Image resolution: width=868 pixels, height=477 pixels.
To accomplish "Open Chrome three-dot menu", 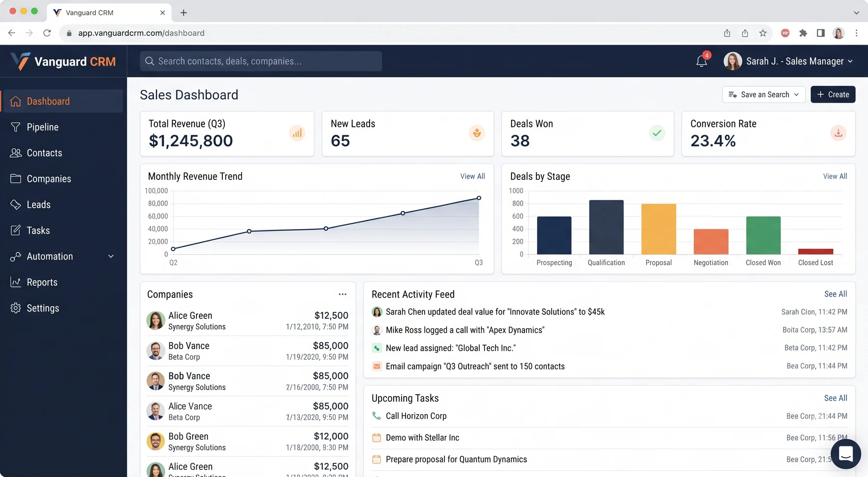I will (856, 33).
